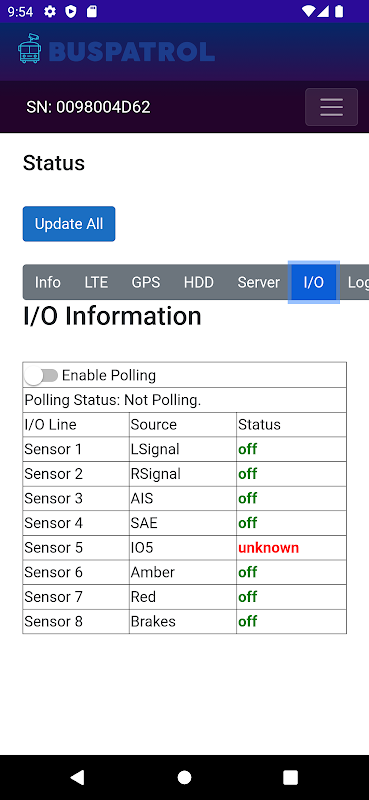Toggle the Enable Polling switch

[41, 376]
